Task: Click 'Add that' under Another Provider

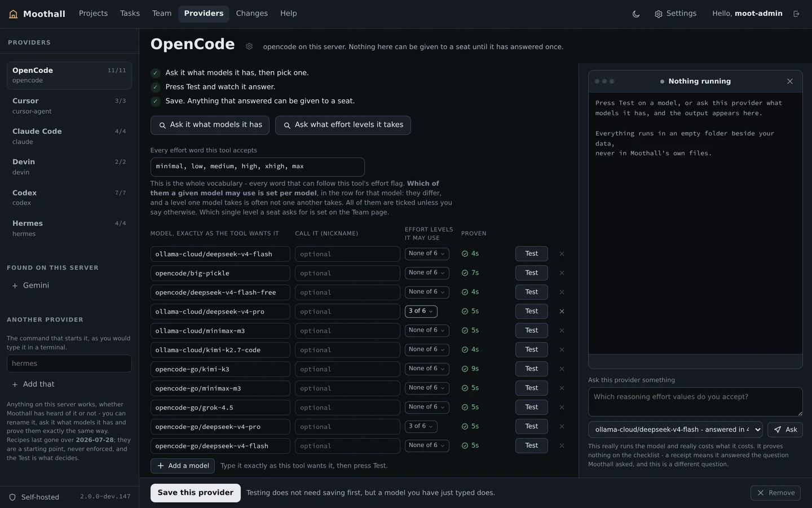Action: pyautogui.click(x=33, y=384)
